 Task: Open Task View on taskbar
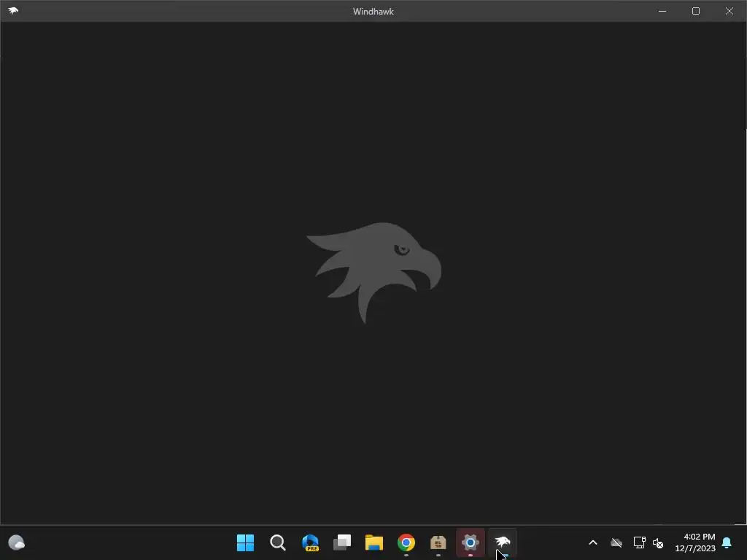[342, 542]
